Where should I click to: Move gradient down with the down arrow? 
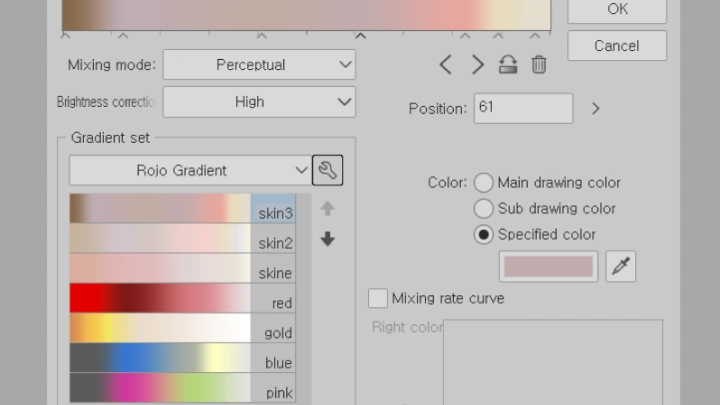coord(327,239)
